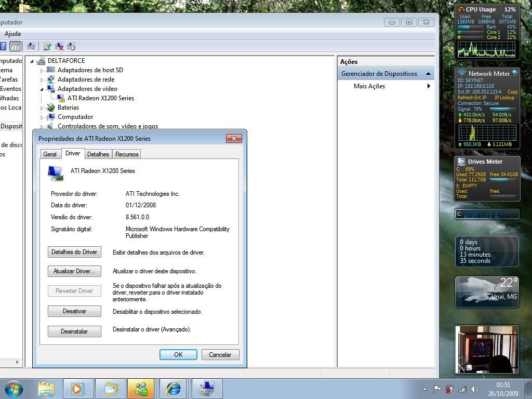Click the Desativar button

pyautogui.click(x=74, y=311)
